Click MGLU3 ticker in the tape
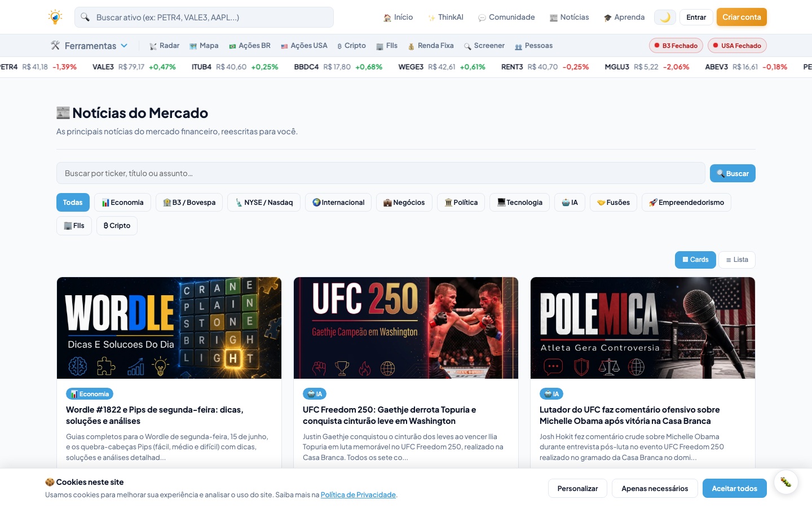This screenshot has width=812, height=508. (647, 67)
